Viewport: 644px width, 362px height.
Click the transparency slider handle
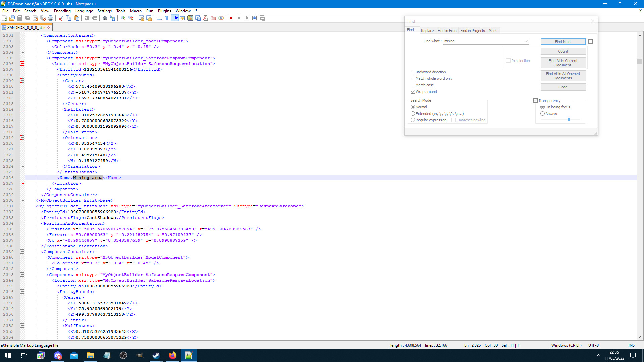point(569,119)
